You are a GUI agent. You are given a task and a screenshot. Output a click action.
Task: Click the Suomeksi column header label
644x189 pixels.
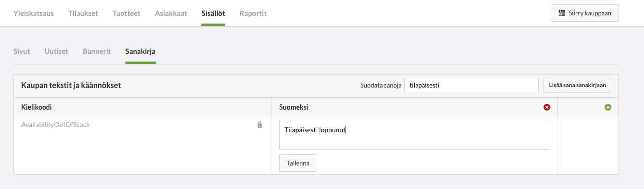pyautogui.click(x=294, y=107)
